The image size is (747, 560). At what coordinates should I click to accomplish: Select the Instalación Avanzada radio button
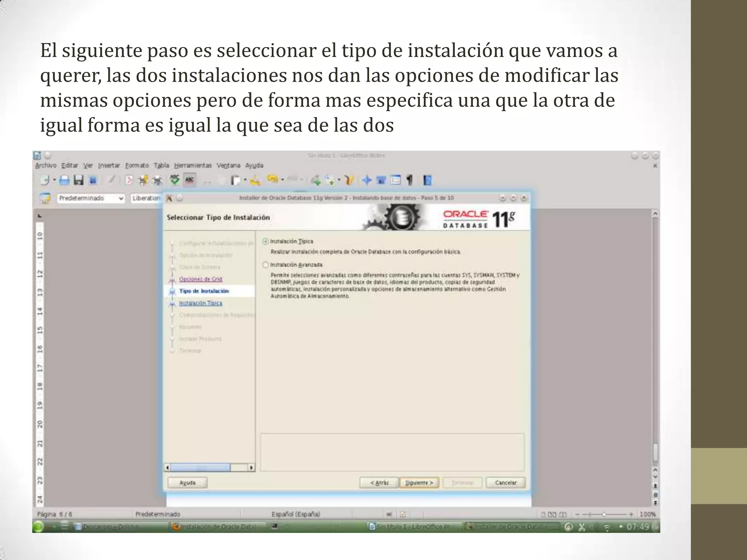tap(266, 265)
